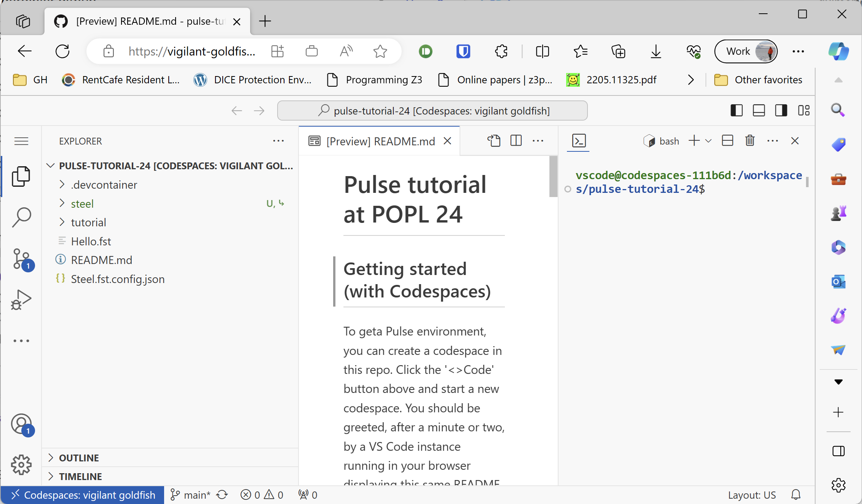This screenshot has height=504, width=862.
Task: Open the terminal split editor icon
Action: tap(726, 141)
